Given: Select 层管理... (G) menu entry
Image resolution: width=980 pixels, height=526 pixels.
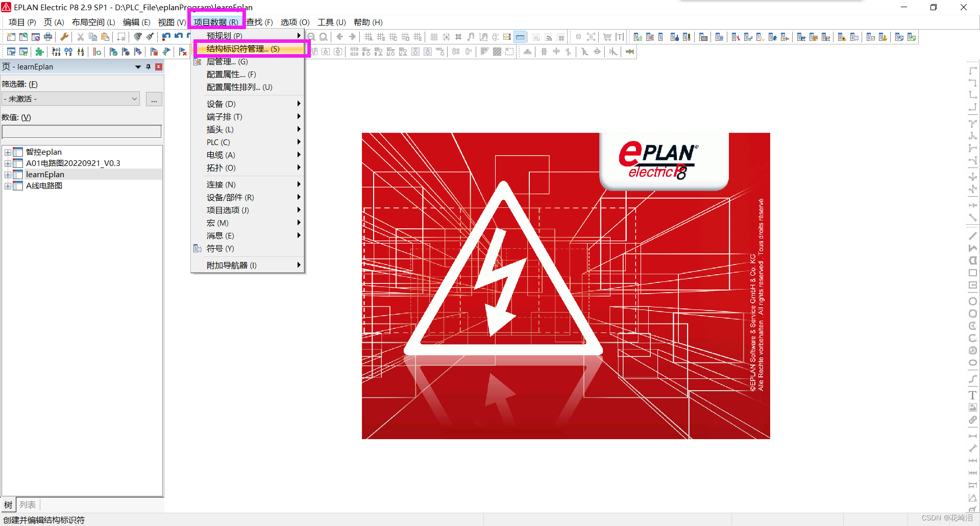Looking at the screenshot, I should coord(248,61).
